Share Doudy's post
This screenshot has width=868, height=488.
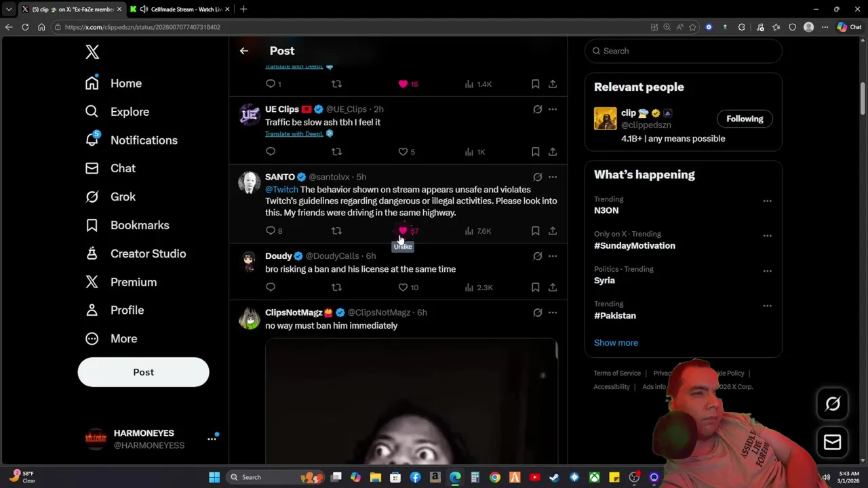pyautogui.click(x=553, y=287)
